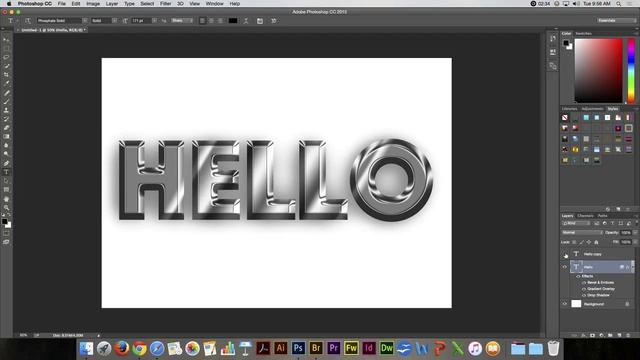
Task: Select the Lasso tool
Action: coord(6,57)
